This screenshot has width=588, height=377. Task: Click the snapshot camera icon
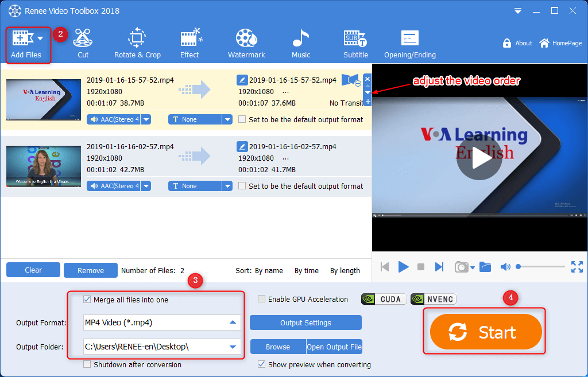[x=461, y=267]
